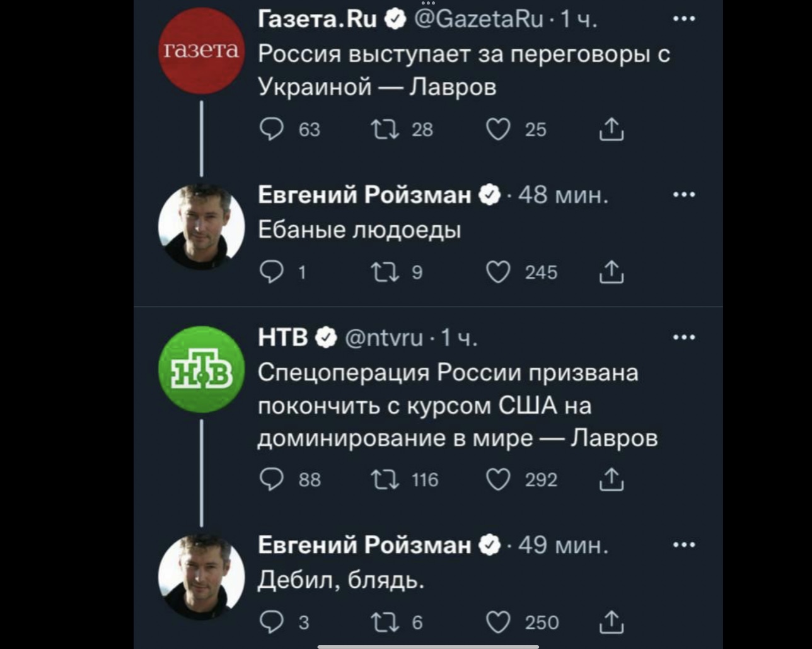Open more options for НТВ tweet
This screenshot has width=812, height=649.
click(684, 338)
